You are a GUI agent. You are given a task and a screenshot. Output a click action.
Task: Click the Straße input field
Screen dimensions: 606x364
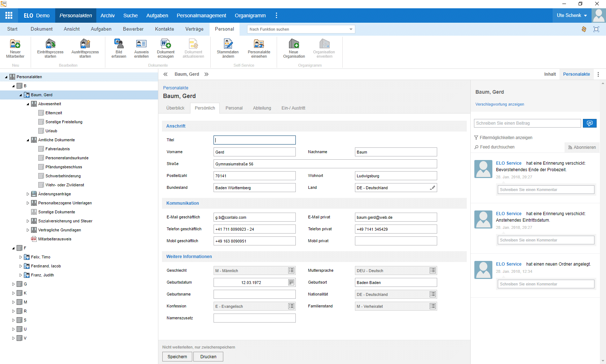[325, 164]
